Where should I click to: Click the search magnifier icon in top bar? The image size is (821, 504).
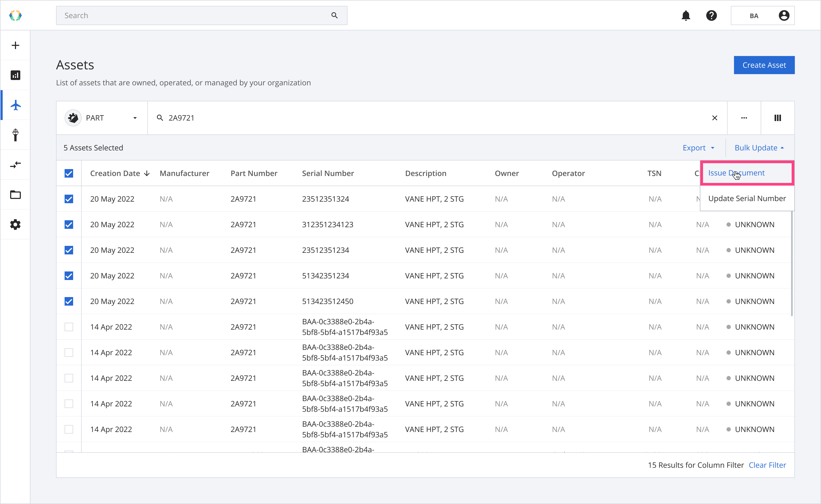click(x=334, y=15)
